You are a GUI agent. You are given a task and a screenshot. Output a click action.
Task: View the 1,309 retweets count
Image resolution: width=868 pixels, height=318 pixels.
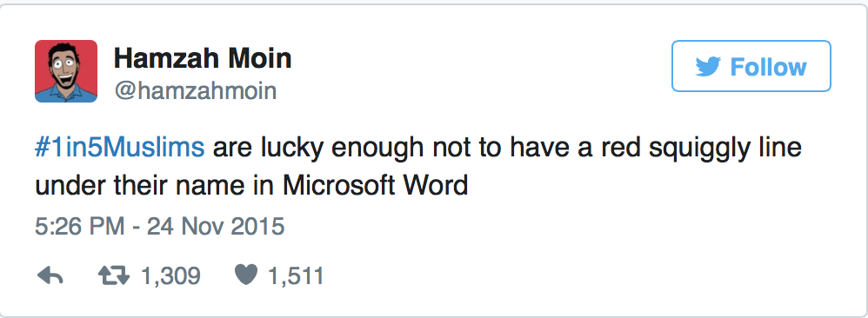click(x=170, y=276)
